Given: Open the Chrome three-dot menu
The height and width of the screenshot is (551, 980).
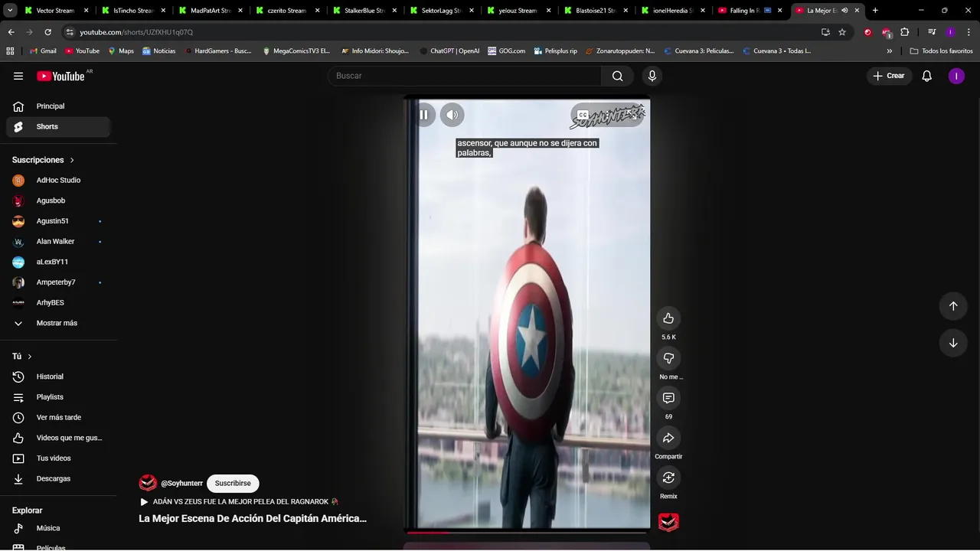Looking at the screenshot, I should click(x=968, y=32).
